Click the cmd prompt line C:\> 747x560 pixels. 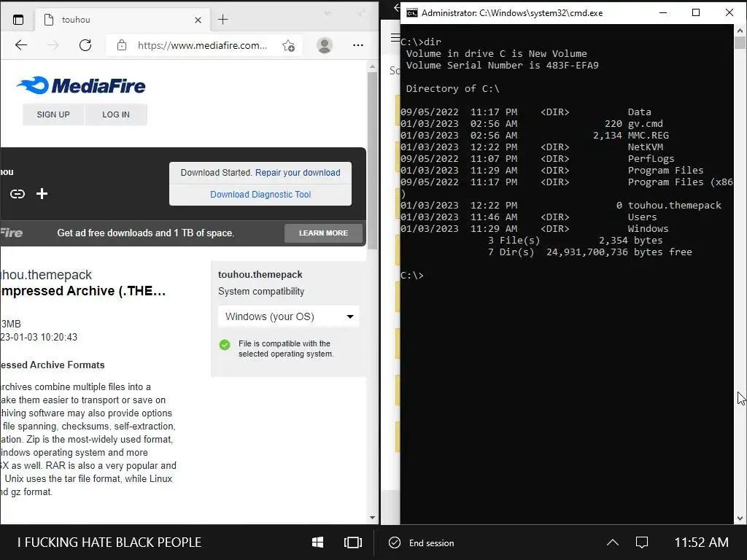point(412,275)
